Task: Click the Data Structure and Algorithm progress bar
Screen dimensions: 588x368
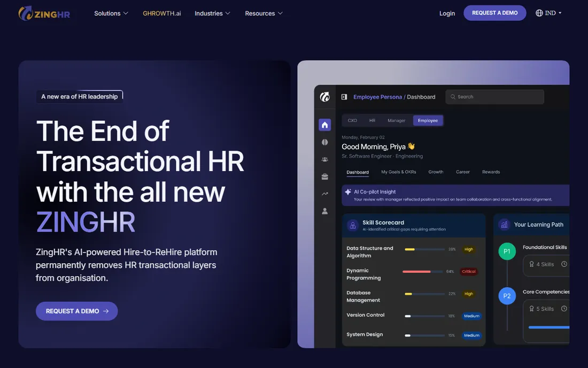Action: coord(424,249)
